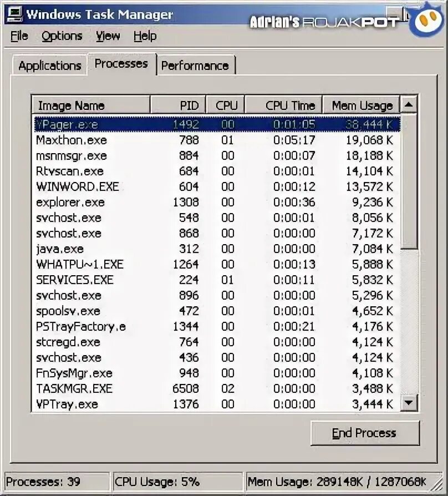Select the PSTrayFactory.e process
This screenshot has width=448, height=496.
[x=216, y=326]
